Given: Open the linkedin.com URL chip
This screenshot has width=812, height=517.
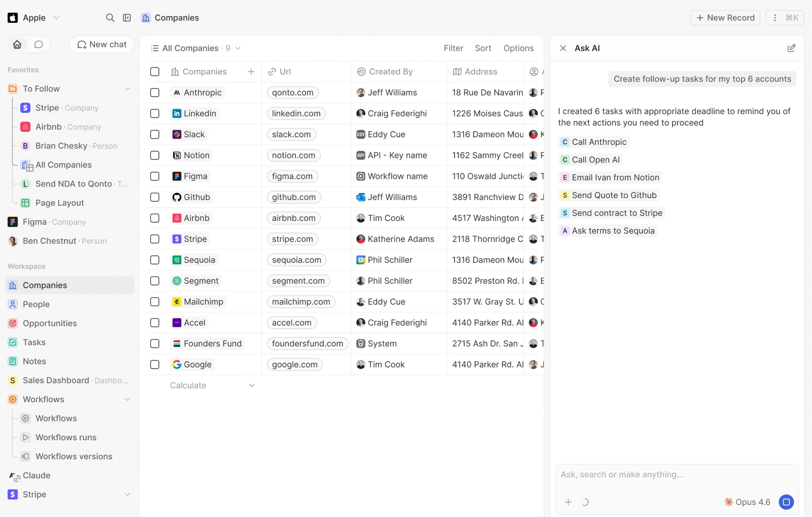Looking at the screenshot, I should (x=296, y=113).
